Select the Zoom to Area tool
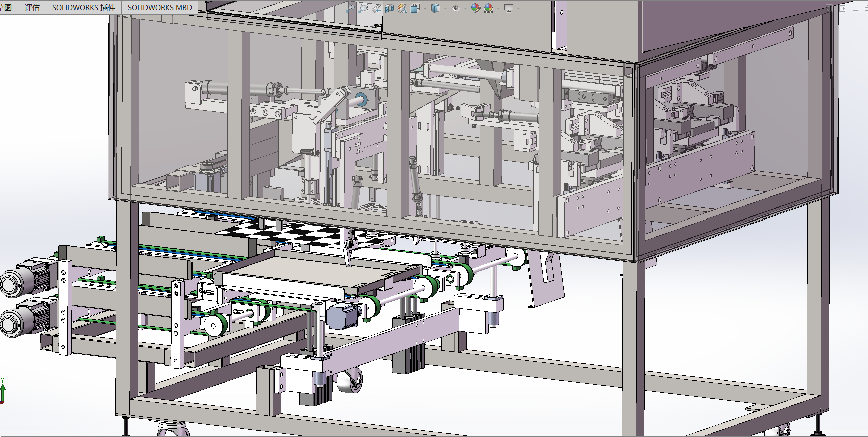868x437 pixels. click(363, 8)
